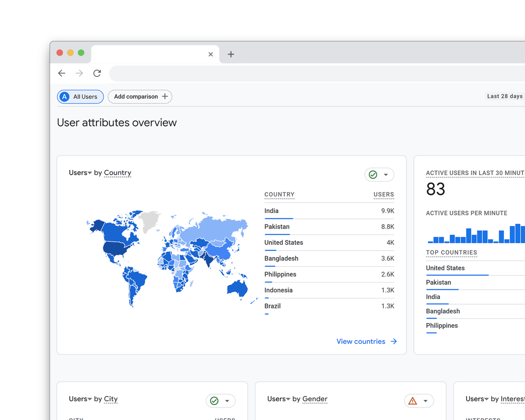
Task: Click green checkmark on City card
Action: pyautogui.click(x=214, y=401)
